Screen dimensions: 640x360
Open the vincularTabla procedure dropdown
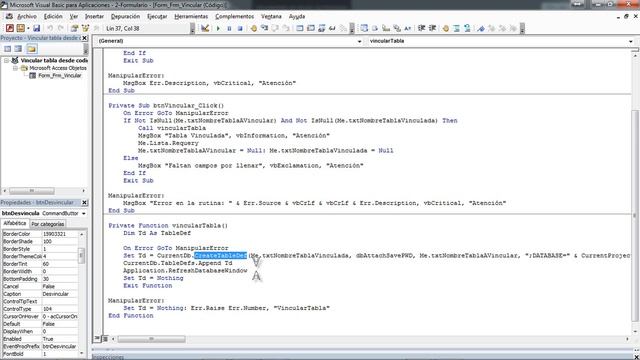[631, 41]
